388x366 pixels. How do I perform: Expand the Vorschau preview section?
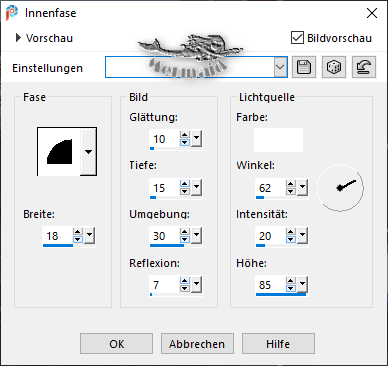pos(18,38)
